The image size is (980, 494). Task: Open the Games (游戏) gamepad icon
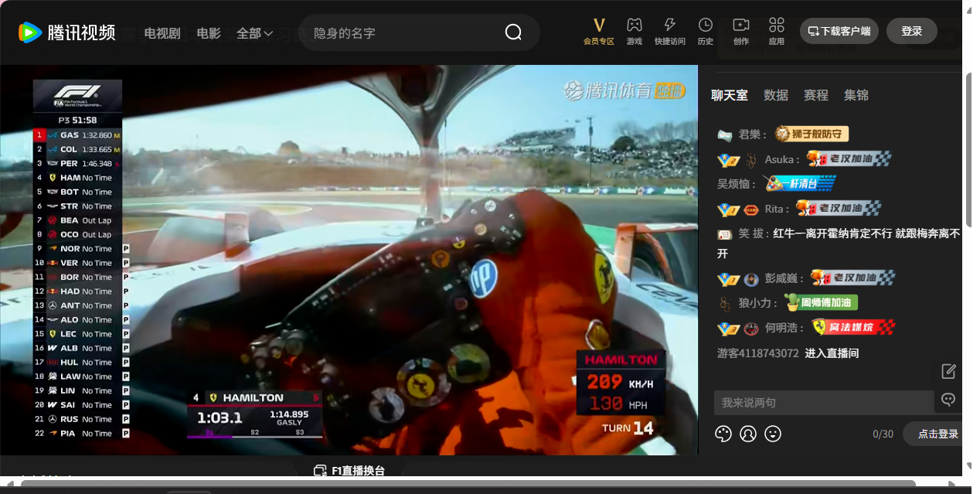(634, 31)
